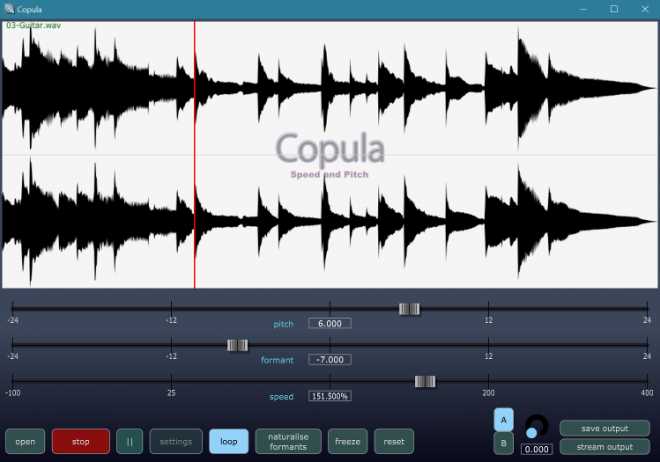
Task: Click the speed slider handle
Action: tap(425, 381)
